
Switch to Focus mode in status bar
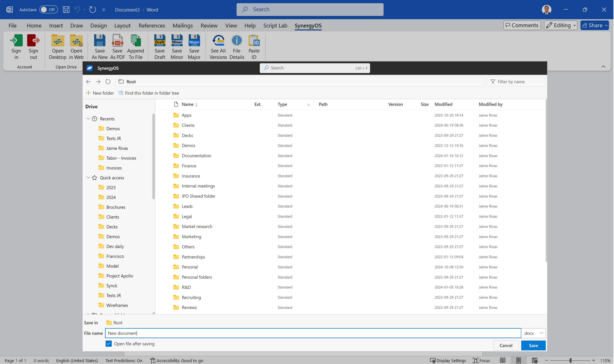click(x=481, y=360)
